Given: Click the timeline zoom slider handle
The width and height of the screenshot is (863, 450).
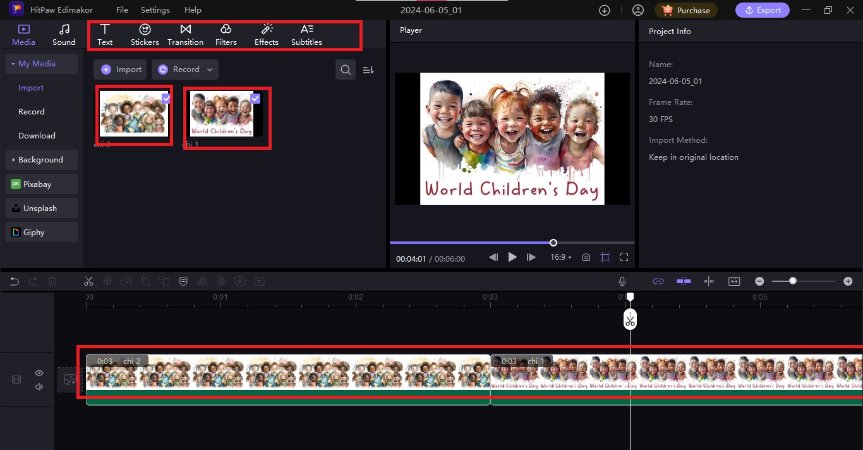Looking at the screenshot, I should click(793, 281).
